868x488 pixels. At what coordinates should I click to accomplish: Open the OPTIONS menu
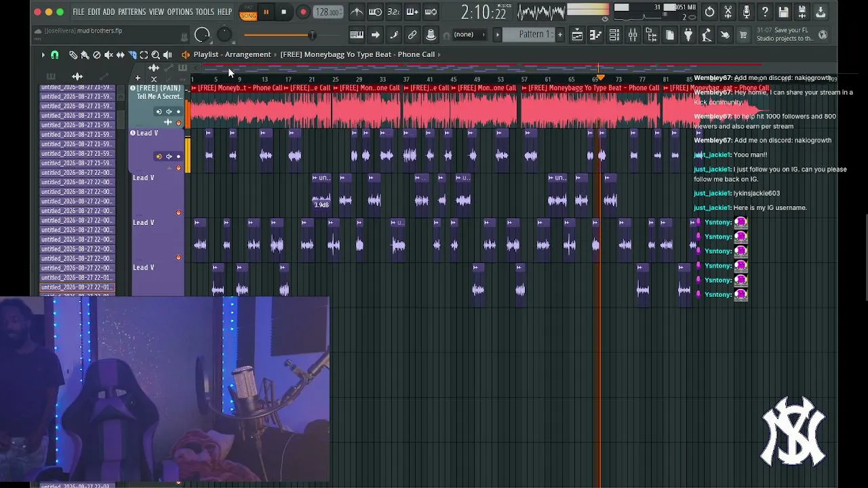point(180,12)
